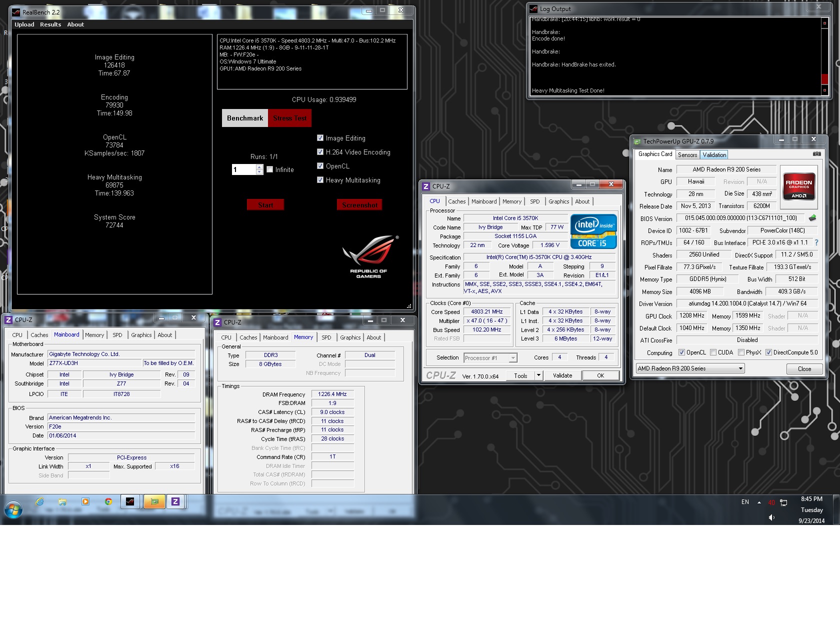
Task: Click the title icon of the CPU-Z CPU tab window
Action: pyautogui.click(x=426, y=186)
